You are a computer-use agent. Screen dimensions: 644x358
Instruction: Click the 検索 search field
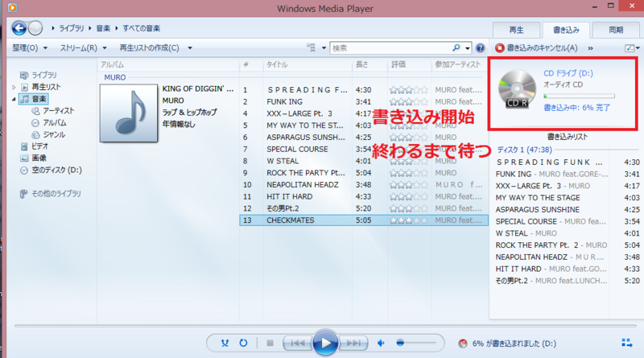pyautogui.click(x=390, y=48)
